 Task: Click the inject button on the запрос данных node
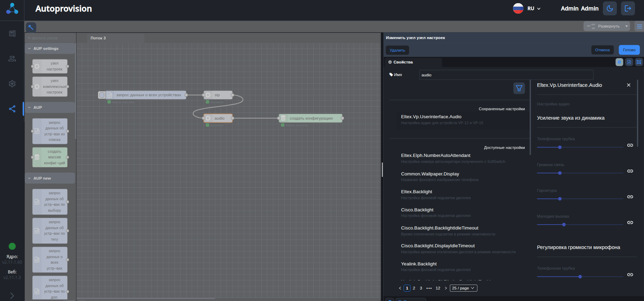(x=101, y=95)
